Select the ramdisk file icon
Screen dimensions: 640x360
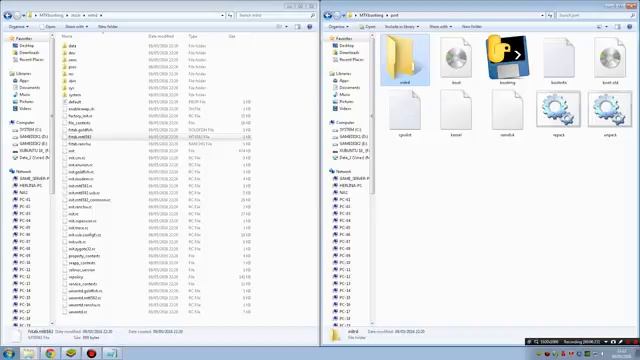507,113
